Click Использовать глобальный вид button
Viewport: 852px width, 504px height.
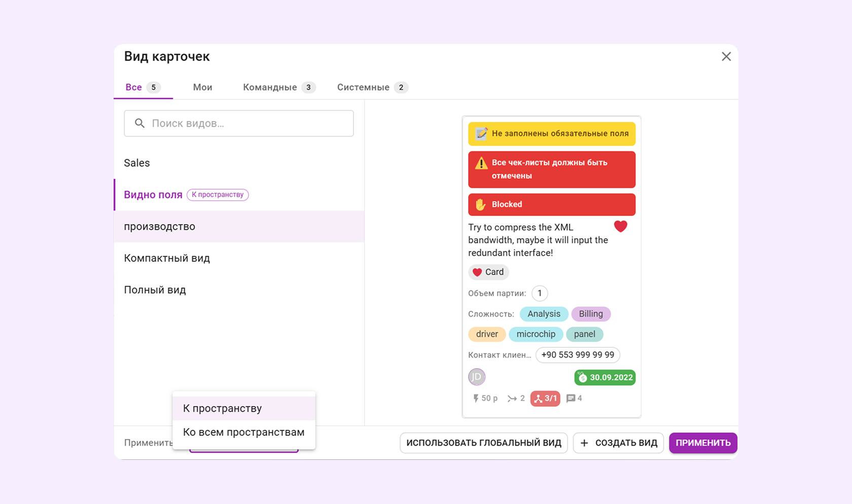(484, 443)
